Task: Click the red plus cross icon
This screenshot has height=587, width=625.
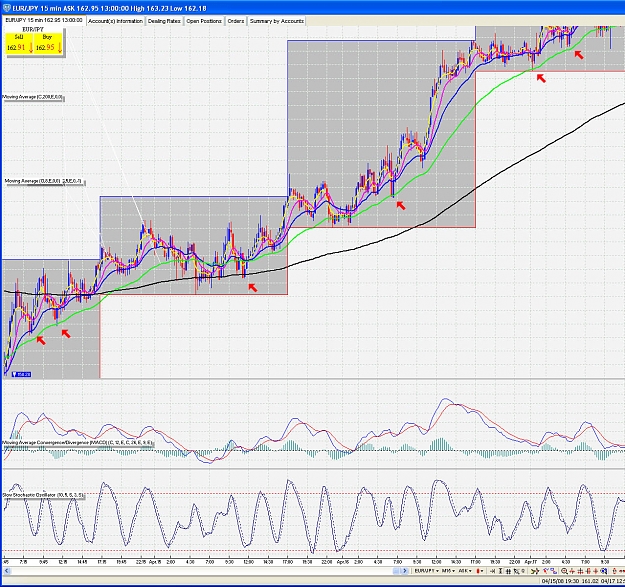Action: pyautogui.click(x=596, y=571)
